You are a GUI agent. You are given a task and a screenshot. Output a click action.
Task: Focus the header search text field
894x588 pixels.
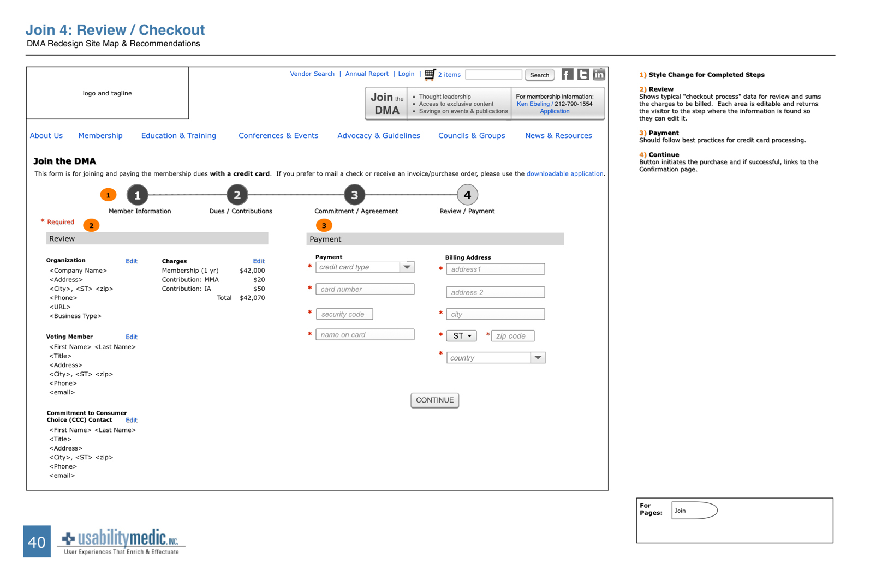click(x=494, y=75)
